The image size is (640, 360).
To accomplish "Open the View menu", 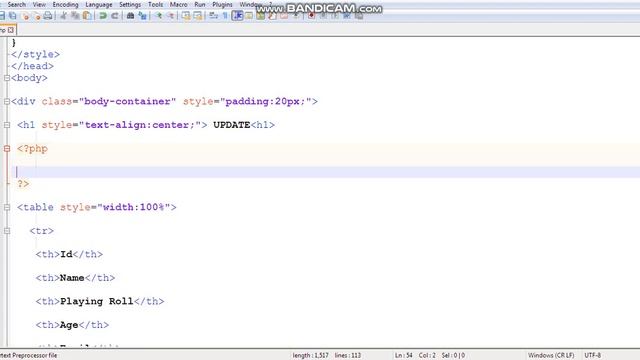I will [x=39, y=4].
